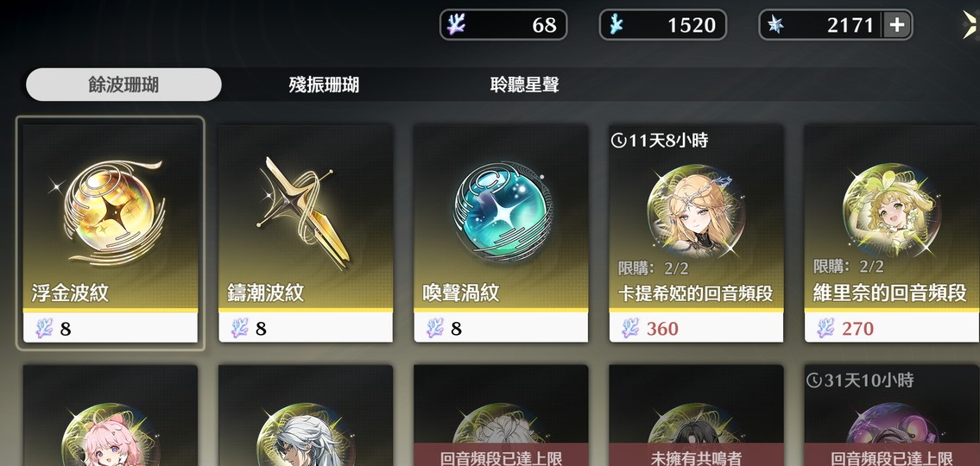Image resolution: width=980 pixels, height=466 pixels.
Task: Switch to the 殘振珊瑚 tab
Action: pyautogui.click(x=324, y=85)
